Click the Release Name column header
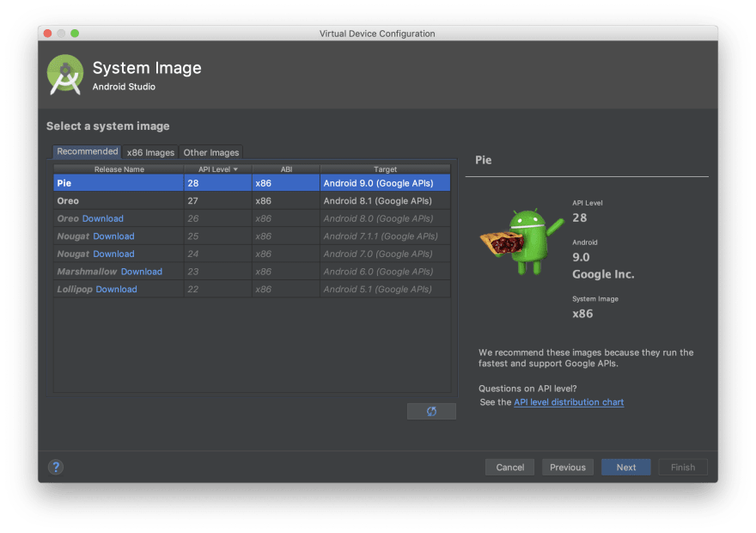Viewport: 756px width, 533px height. (x=119, y=169)
